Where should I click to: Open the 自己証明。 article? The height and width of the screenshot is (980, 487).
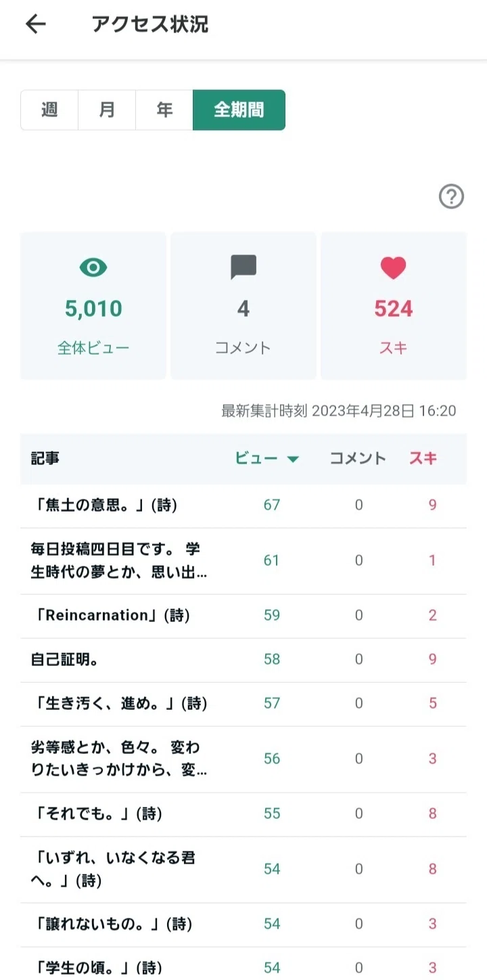[65, 659]
